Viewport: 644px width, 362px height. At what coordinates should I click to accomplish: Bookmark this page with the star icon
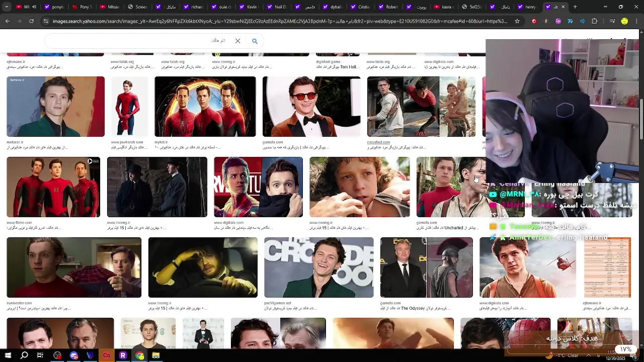[517, 21]
